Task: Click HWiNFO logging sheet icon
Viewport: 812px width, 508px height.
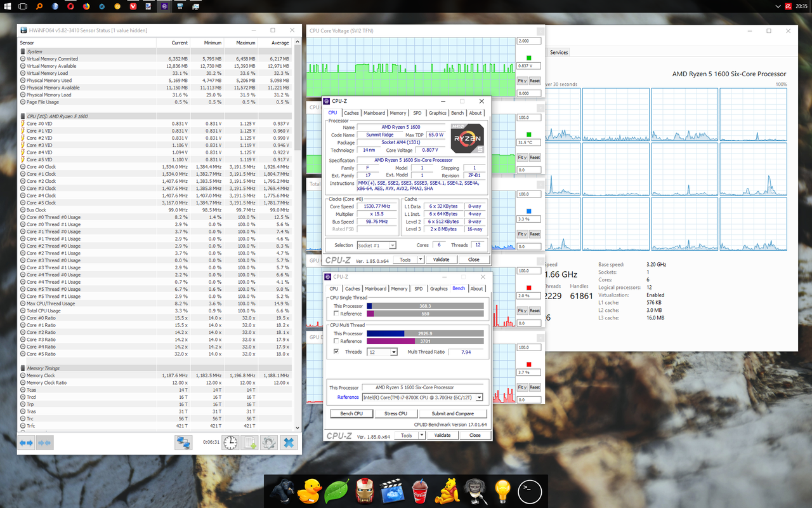Action: [x=249, y=443]
